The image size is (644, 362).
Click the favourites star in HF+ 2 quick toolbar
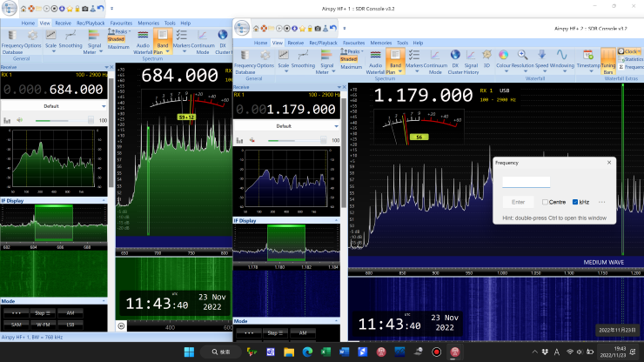tap(302, 29)
